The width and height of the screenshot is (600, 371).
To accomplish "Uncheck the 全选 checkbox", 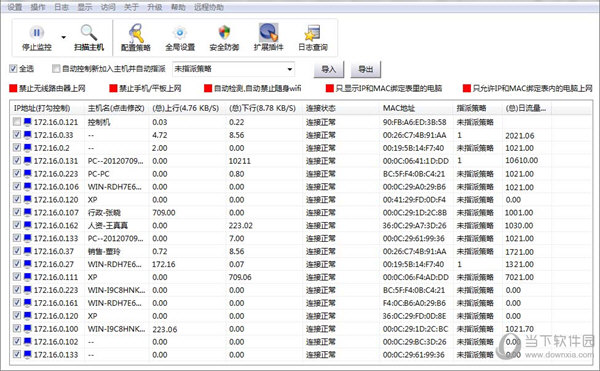I will point(13,69).
